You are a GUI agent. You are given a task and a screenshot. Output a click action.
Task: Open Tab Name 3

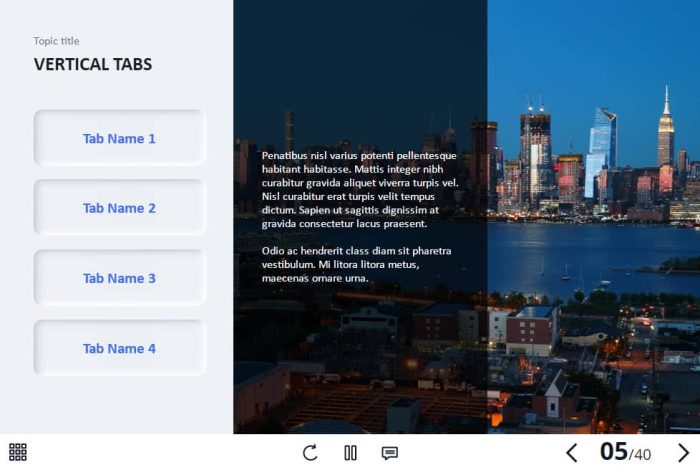pos(120,278)
